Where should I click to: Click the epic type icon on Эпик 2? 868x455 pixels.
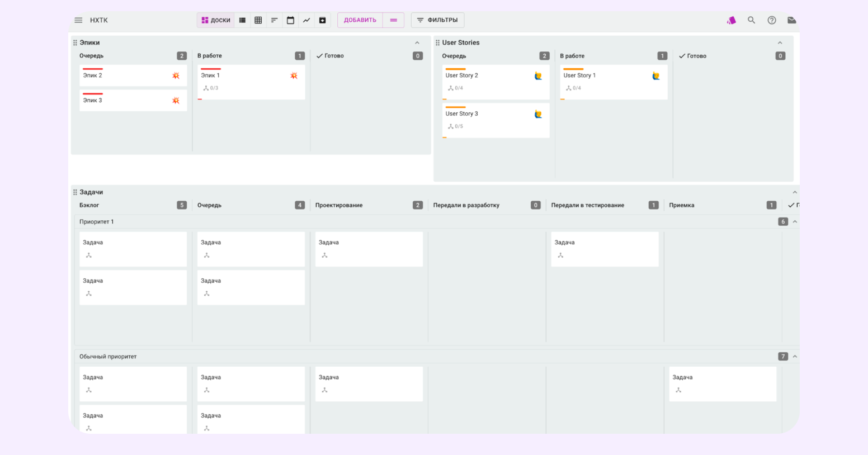[x=176, y=75]
